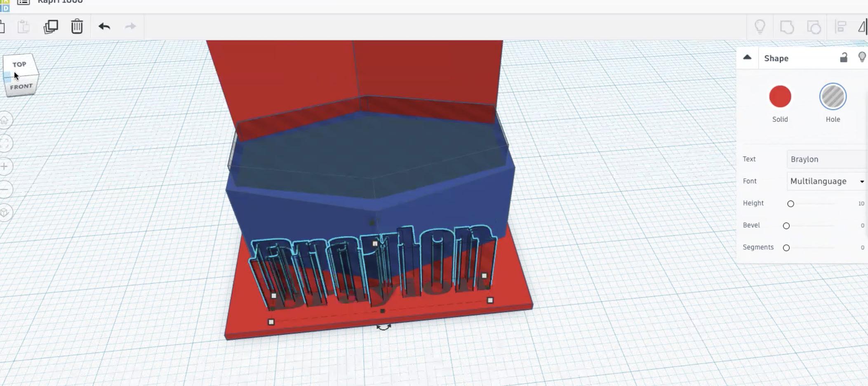Click the Fit all in view icon
This screenshot has width=868, height=386.
pyautogui.click(x=5, y=143)
